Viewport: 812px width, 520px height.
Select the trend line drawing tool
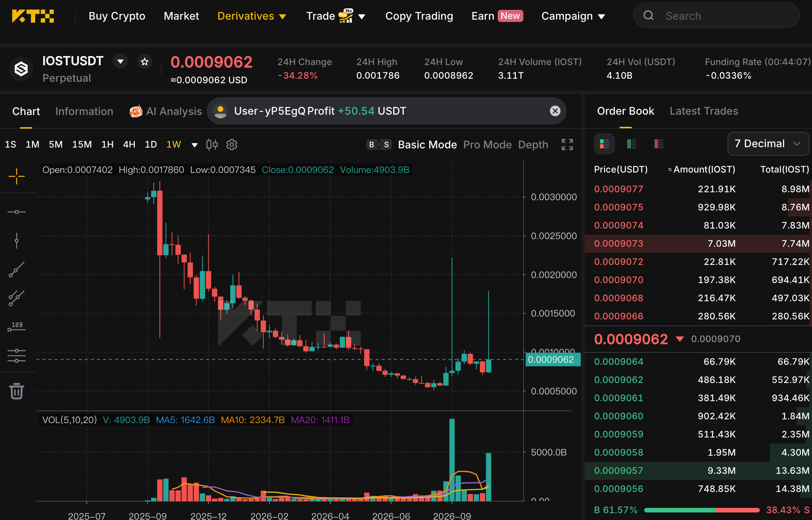[17, 269]
